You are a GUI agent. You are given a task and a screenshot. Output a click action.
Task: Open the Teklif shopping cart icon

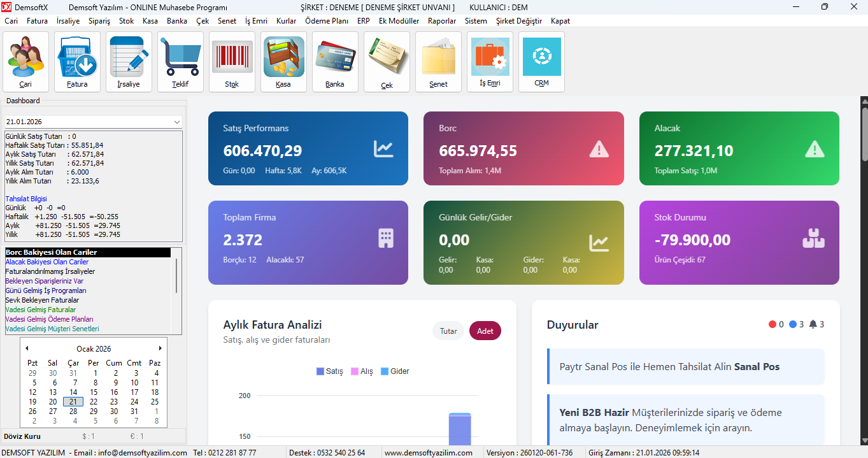coord(180,61)
